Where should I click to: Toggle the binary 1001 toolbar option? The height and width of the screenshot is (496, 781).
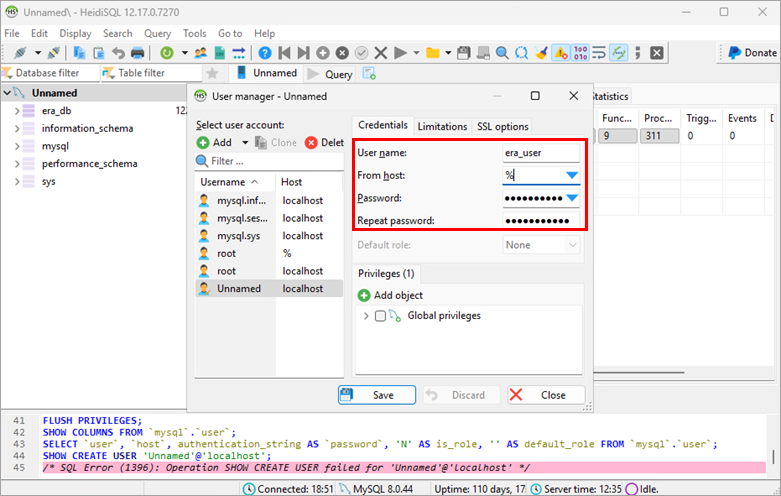coord(580,53)
